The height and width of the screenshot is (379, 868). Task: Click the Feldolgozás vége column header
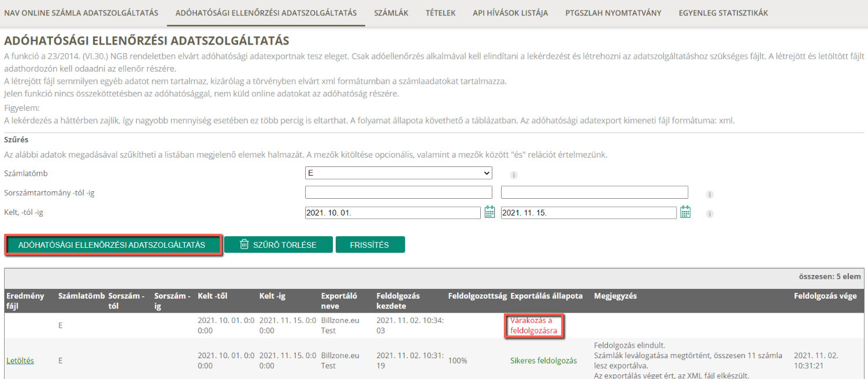[x=825, y=296]
